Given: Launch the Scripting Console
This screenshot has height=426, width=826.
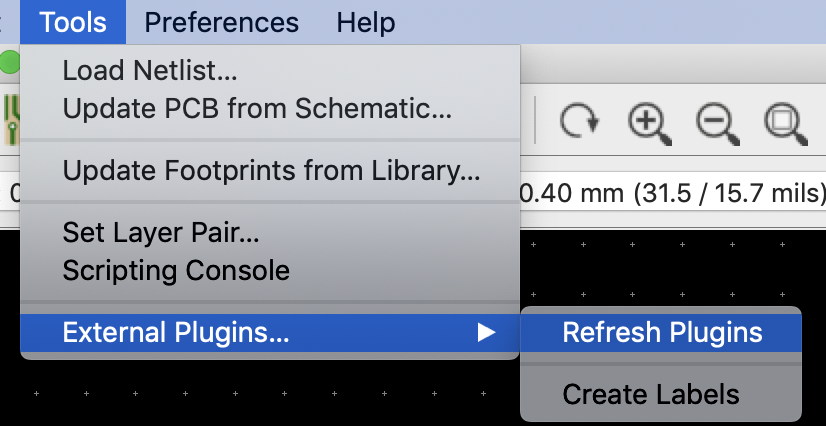Looking at the screenshot, I should pos(176,270).
